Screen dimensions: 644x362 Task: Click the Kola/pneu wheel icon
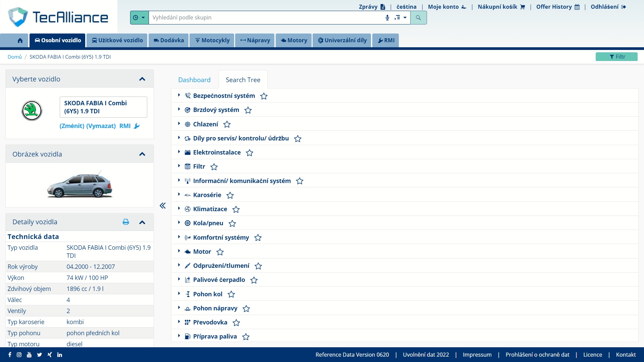tap(187, 223)
